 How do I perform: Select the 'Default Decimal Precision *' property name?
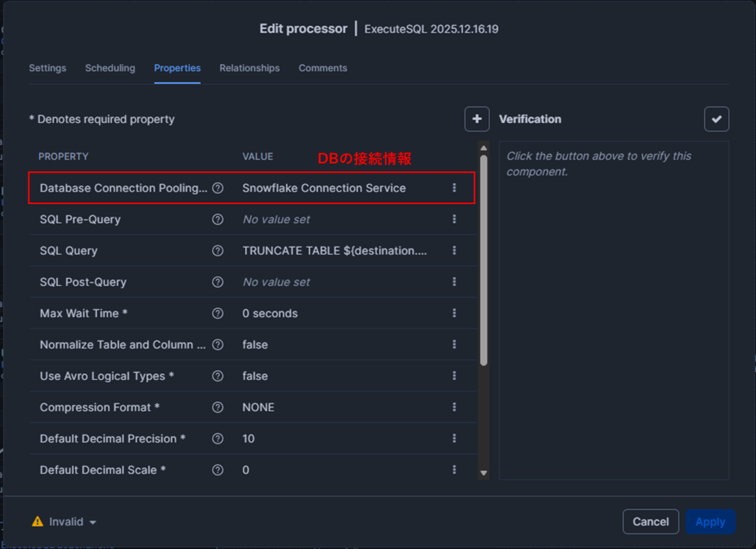coord(113,439)
